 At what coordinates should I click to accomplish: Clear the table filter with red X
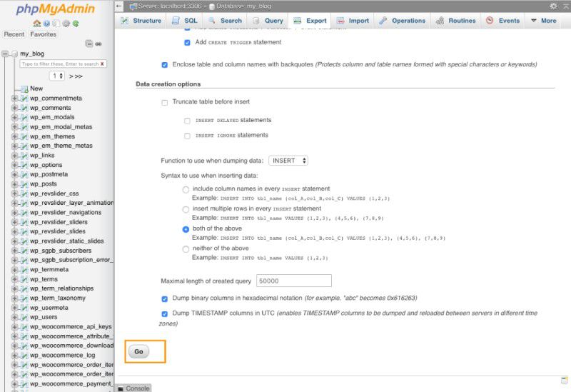(x=102, y=64)
